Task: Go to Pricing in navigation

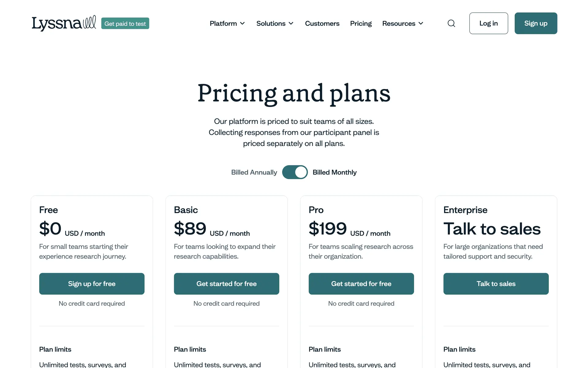Action: pos(361,23)
